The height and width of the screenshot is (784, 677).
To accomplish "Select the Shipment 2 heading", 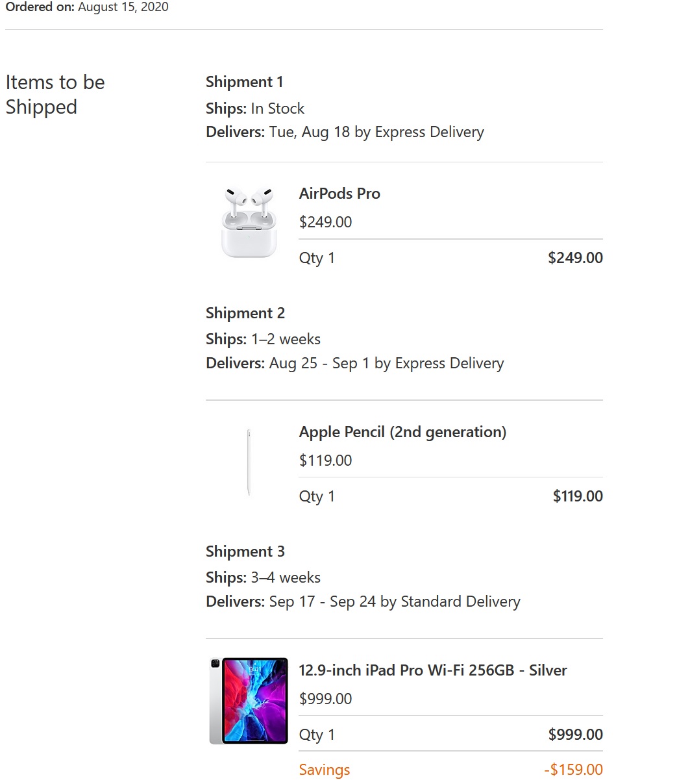I will pos(245,313).
